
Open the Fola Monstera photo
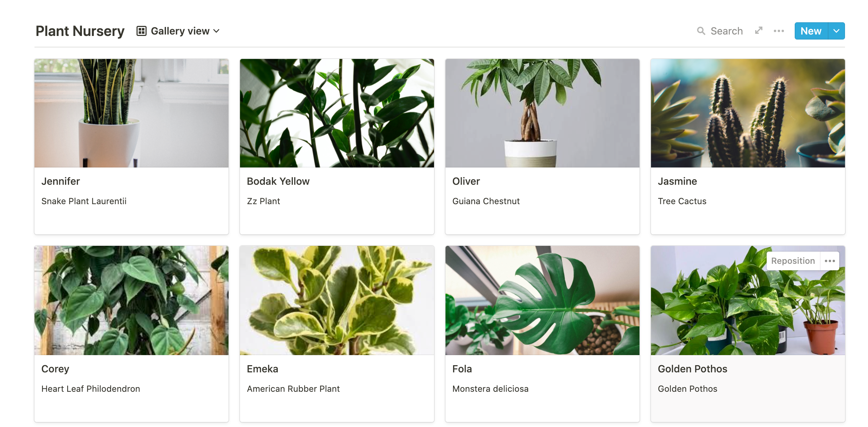tap(542, 300)
